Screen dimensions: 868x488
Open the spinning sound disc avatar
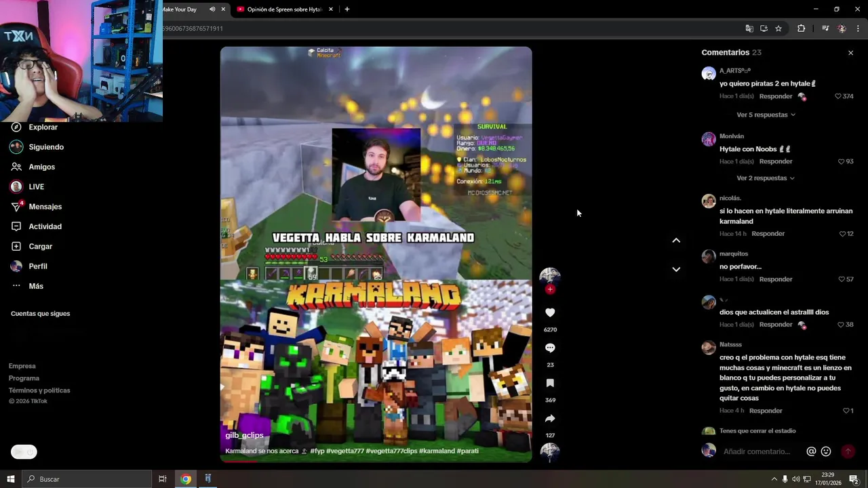[550, 452]
